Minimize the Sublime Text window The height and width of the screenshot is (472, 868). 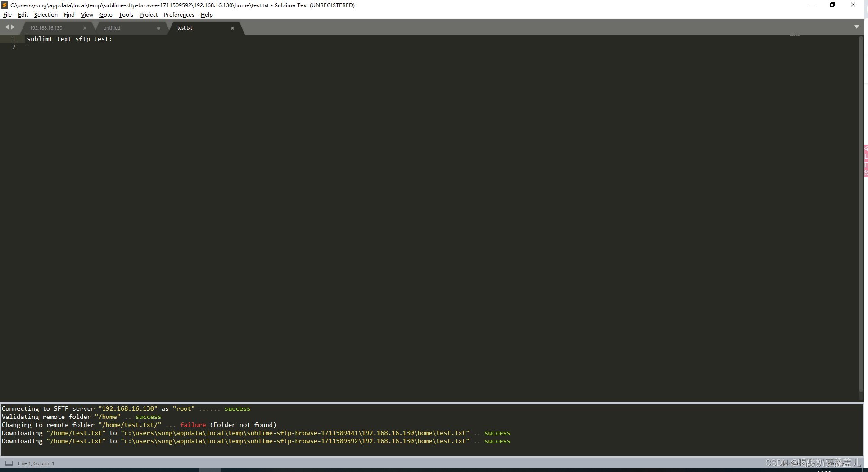click(812, 5)
